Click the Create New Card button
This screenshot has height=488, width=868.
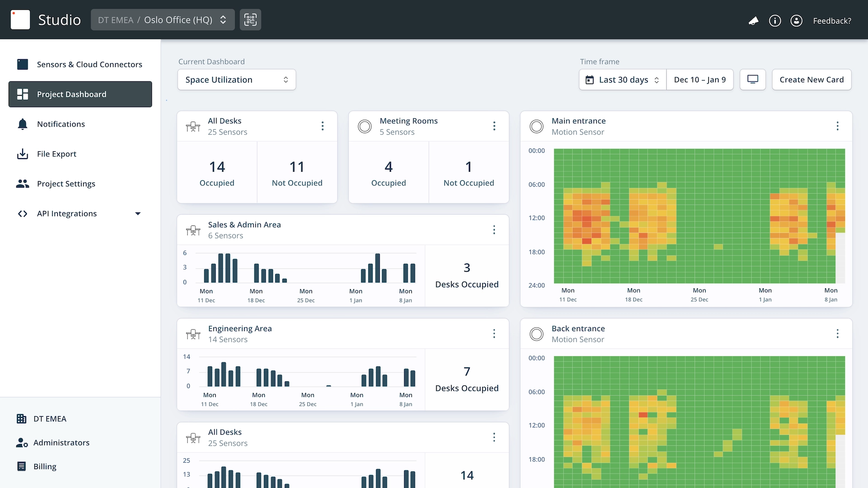tap(811, 80)
